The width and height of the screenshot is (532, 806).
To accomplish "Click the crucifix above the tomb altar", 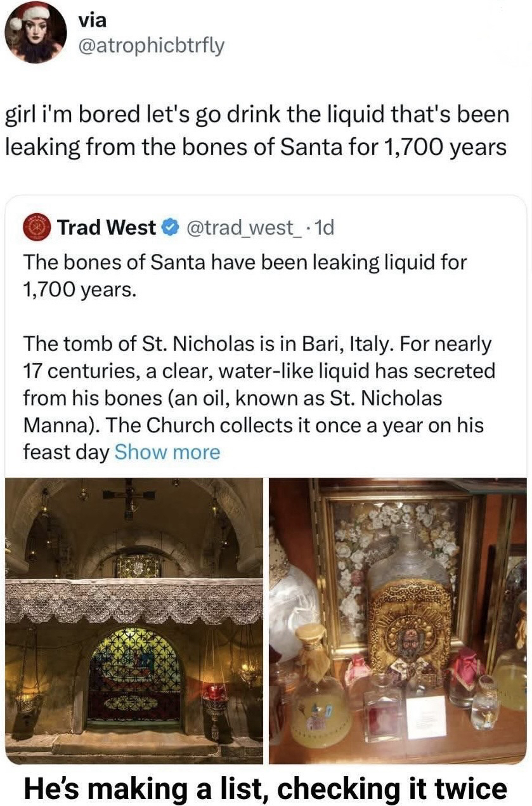I will point(130,496).
